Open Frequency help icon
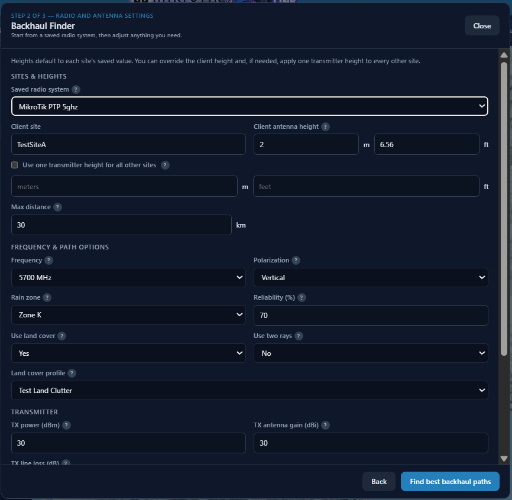Viewport: 512px width, 500px height. 49,260
